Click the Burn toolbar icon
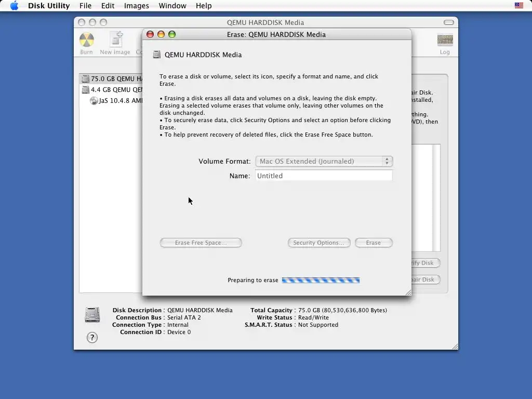The height and width of the screenshot is (399, 532). [x=87, y=40]
